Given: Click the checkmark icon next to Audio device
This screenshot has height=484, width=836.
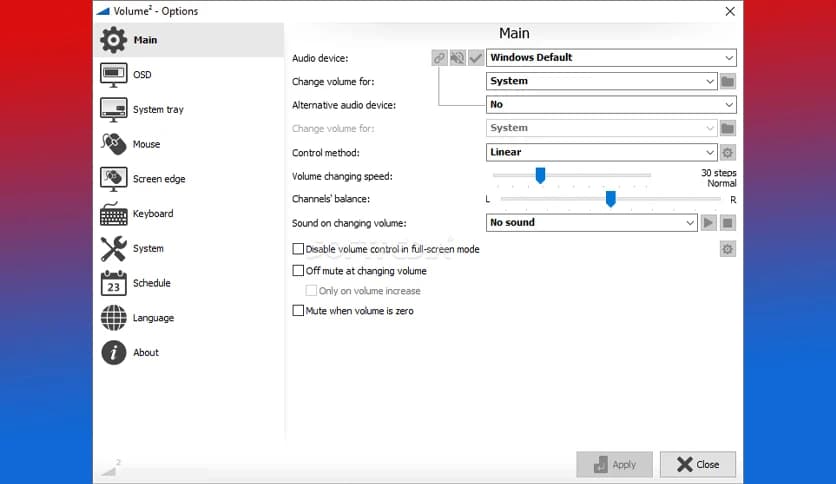Looking at the screenshot, I should tap(475, 58).
